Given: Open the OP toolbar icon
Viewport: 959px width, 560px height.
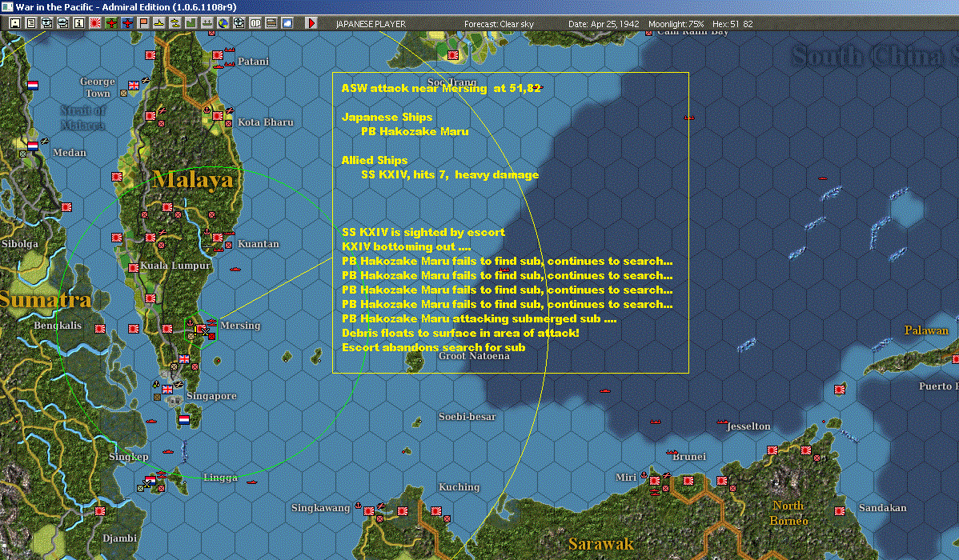Looking at the screenshot, I should 255,23.
